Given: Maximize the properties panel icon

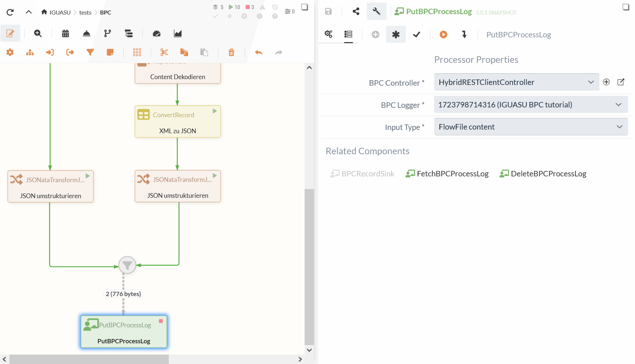Looking at the screenshot, I should click(x=626, y=7).
